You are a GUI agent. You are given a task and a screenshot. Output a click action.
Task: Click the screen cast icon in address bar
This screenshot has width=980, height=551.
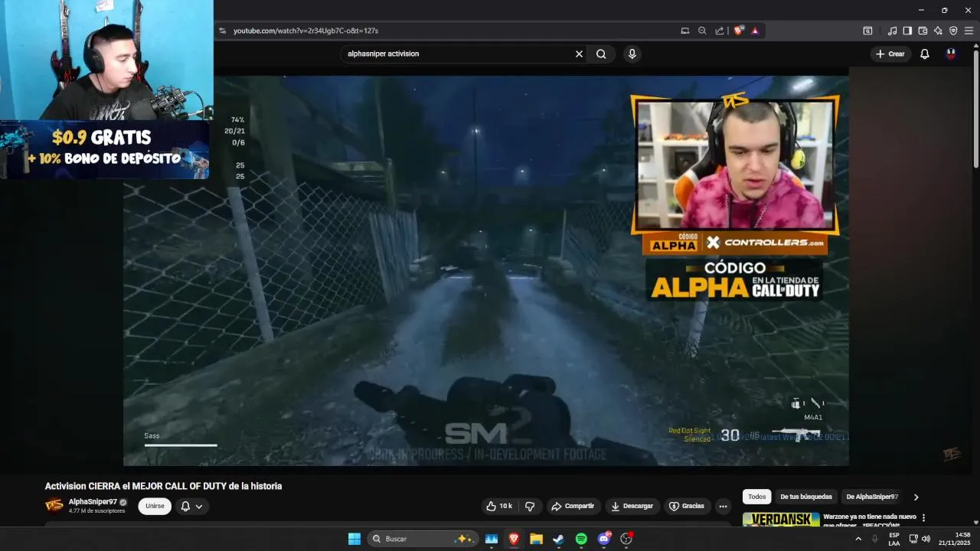pyautogui.click(x=684, y=31)
